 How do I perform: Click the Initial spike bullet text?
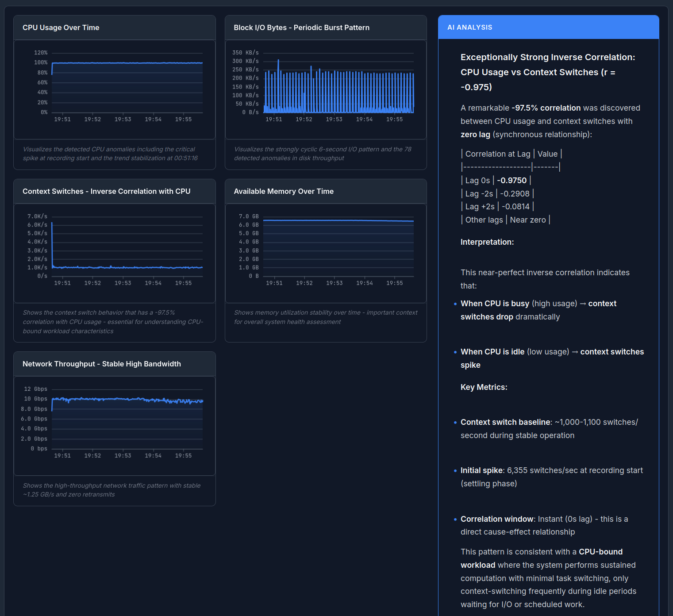tap(552, 477)
